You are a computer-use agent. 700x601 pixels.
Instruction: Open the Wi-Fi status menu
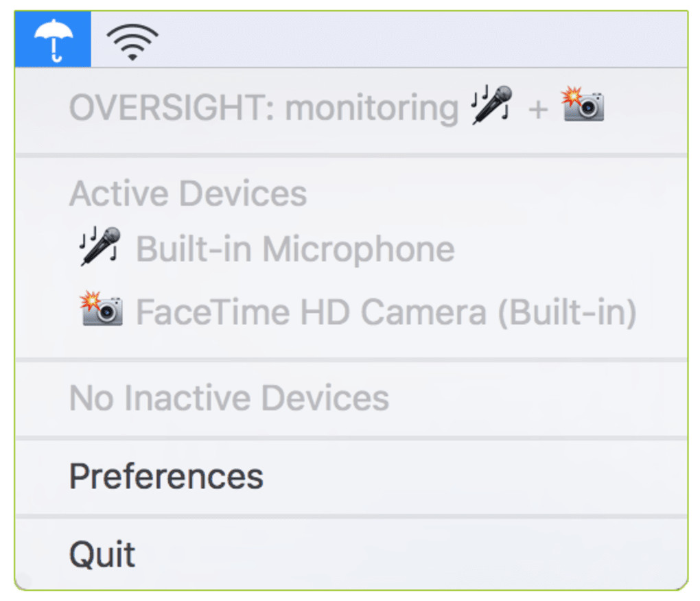132,41
